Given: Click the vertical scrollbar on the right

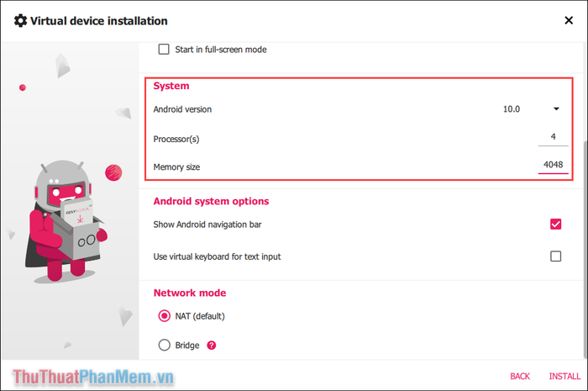Looking at the screenshot, I should coord(585,250).
